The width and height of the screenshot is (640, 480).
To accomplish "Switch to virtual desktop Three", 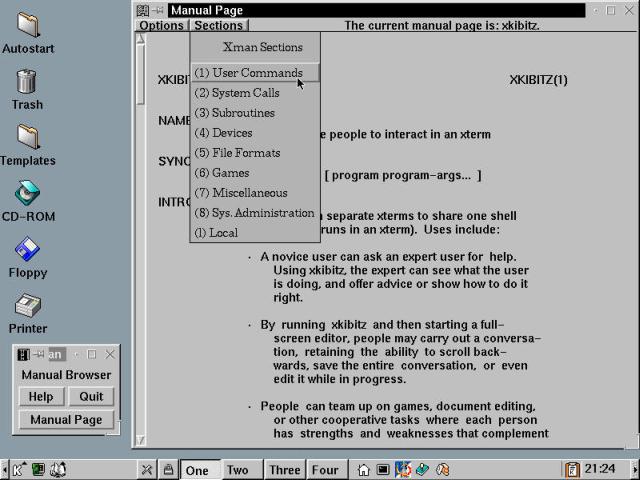I will pos(284,470).
